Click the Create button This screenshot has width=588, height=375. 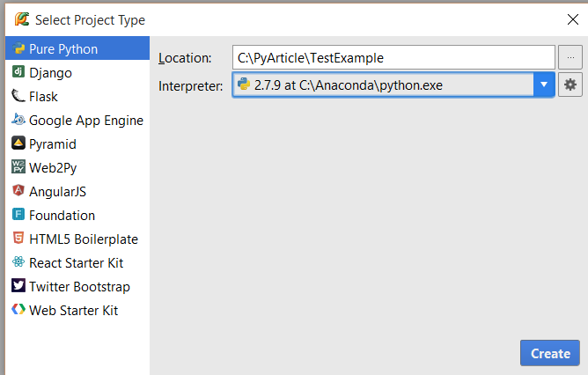click(x=550, y=353)
